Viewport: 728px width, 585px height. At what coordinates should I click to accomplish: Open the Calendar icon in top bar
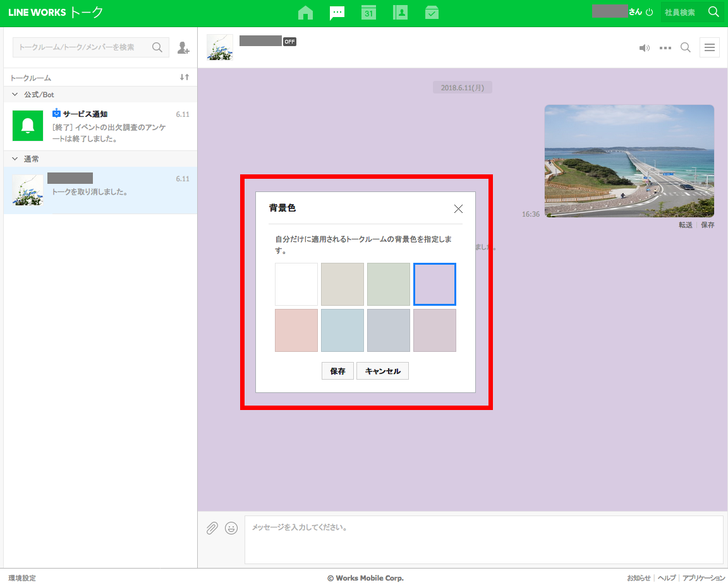click(368, 13)
